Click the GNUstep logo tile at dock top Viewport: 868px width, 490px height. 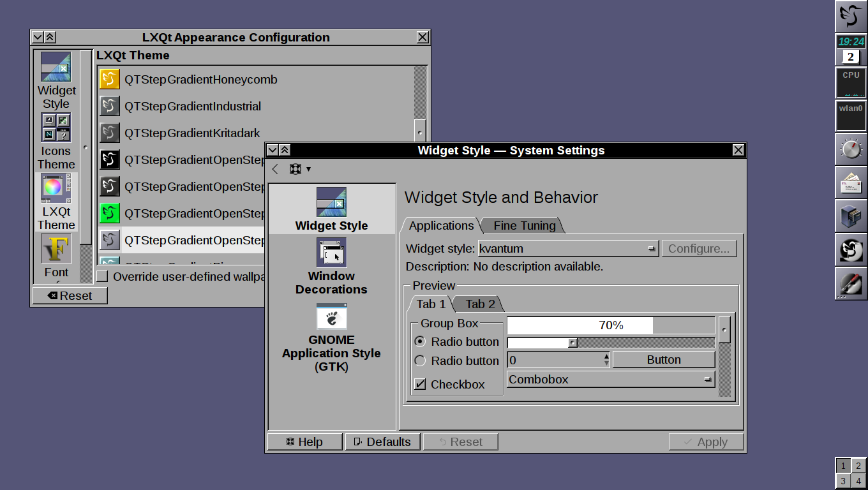pos(851,16)
